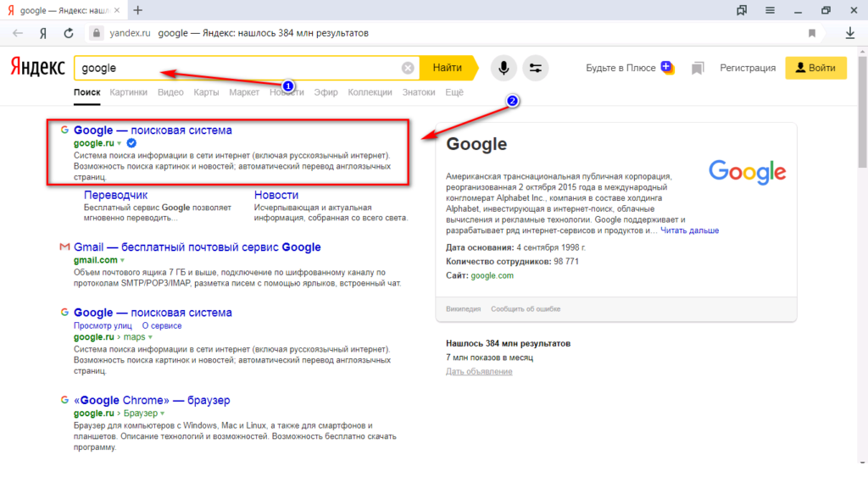Click Сообщить об ошибке link
Viewport: 868px width, 488px height.
[x=526, y=309]
